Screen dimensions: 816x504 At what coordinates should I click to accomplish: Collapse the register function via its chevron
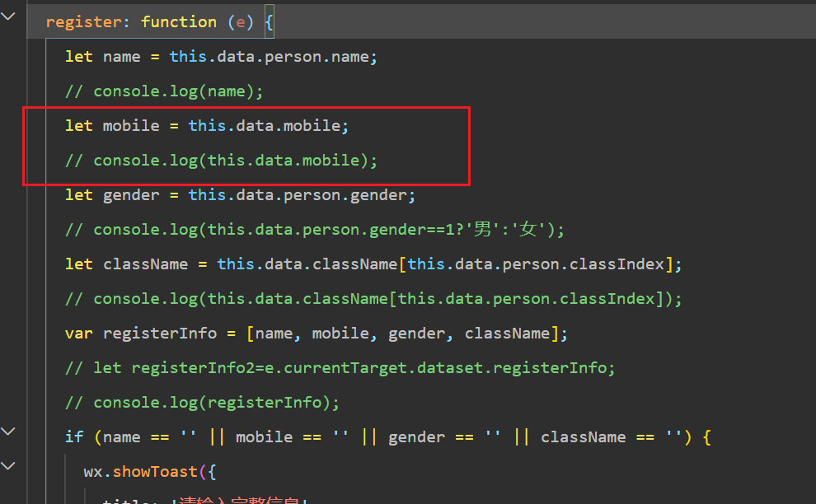point(8,16)
